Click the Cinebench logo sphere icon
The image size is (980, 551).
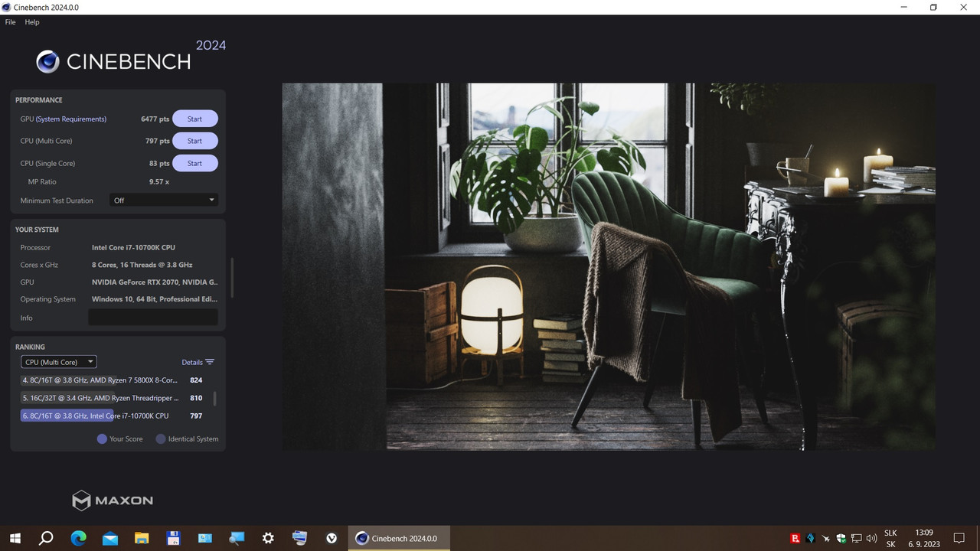pyautogui.click(x=48, y=61)
